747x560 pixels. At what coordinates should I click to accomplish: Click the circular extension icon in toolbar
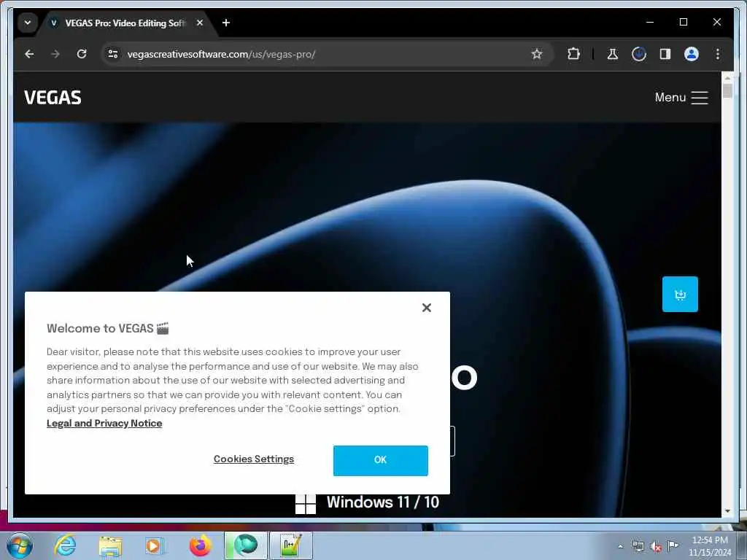pyautogui.click(x=639, y=54)
